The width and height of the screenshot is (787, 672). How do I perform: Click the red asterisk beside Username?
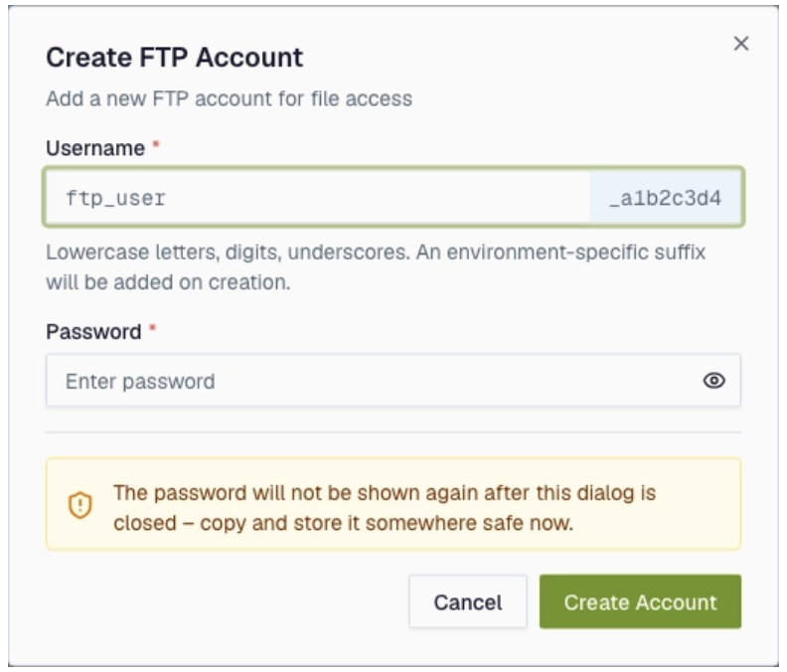[x=156, y=145]
